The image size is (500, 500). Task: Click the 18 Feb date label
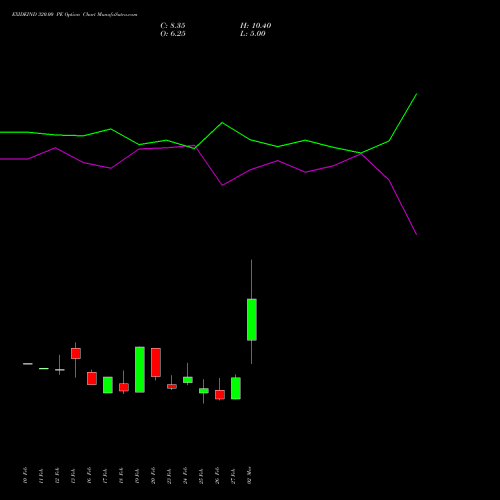(121, 475)
